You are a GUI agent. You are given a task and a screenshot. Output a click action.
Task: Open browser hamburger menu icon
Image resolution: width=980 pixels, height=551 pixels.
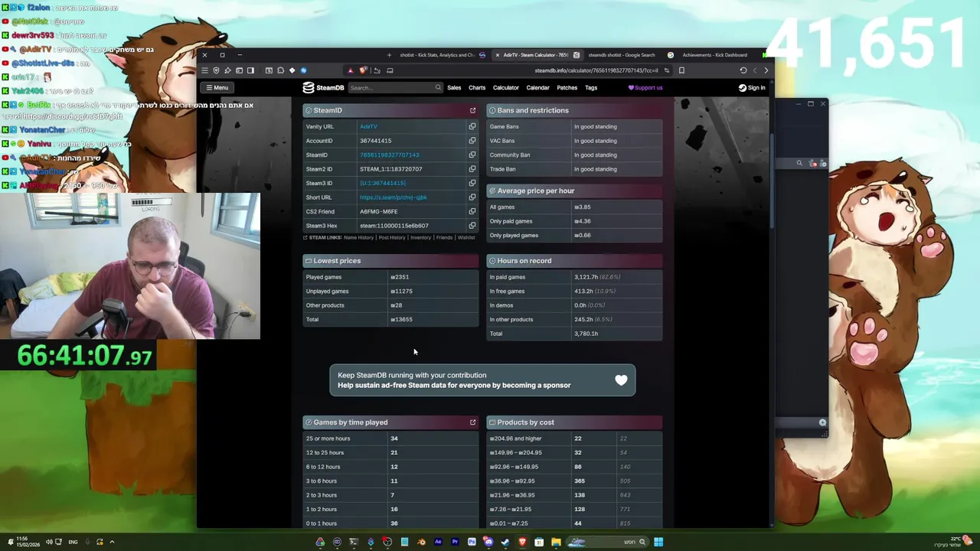click(204, 70)
